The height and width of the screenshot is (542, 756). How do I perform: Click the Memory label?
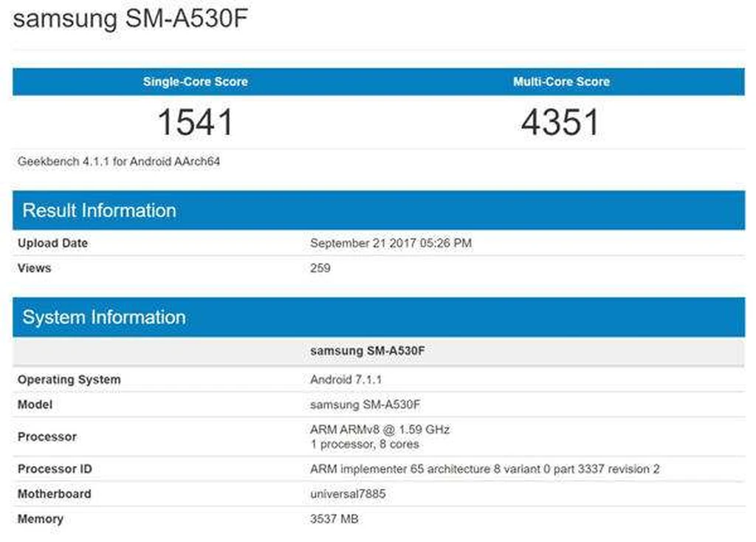click(41, 519)
